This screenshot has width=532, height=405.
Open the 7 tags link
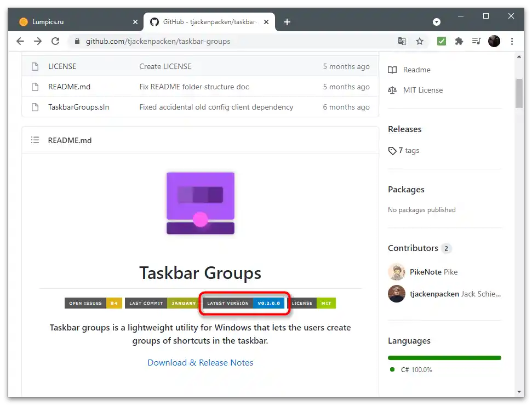click(x=409, y=150)
